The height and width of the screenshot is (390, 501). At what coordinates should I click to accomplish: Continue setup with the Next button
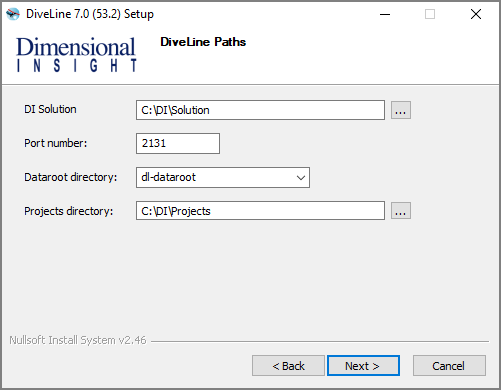point(363,366)
